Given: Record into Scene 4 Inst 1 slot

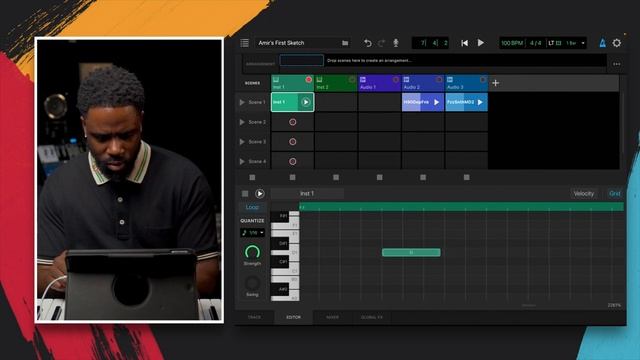Looking at the screenshot, I should (x=292, y=162).
